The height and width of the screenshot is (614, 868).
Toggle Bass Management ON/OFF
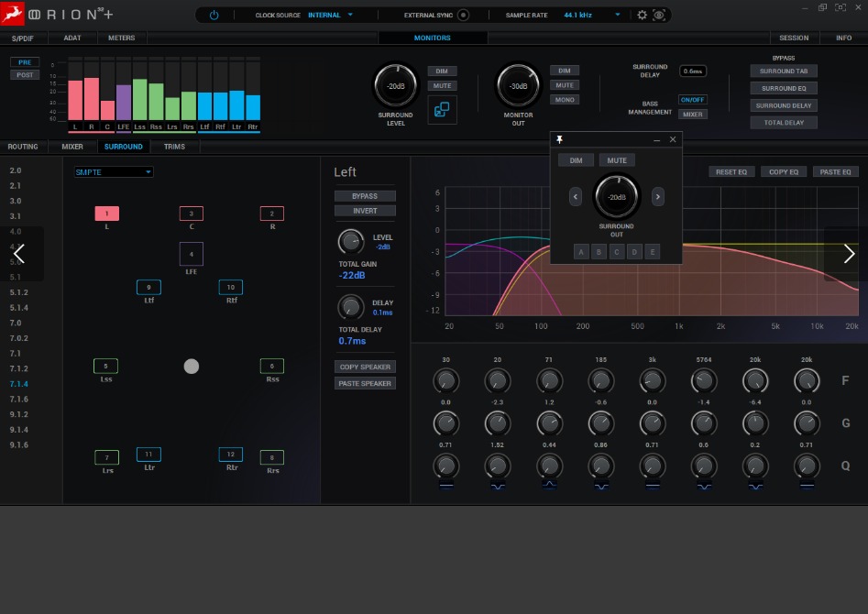(x=692, y=100)
